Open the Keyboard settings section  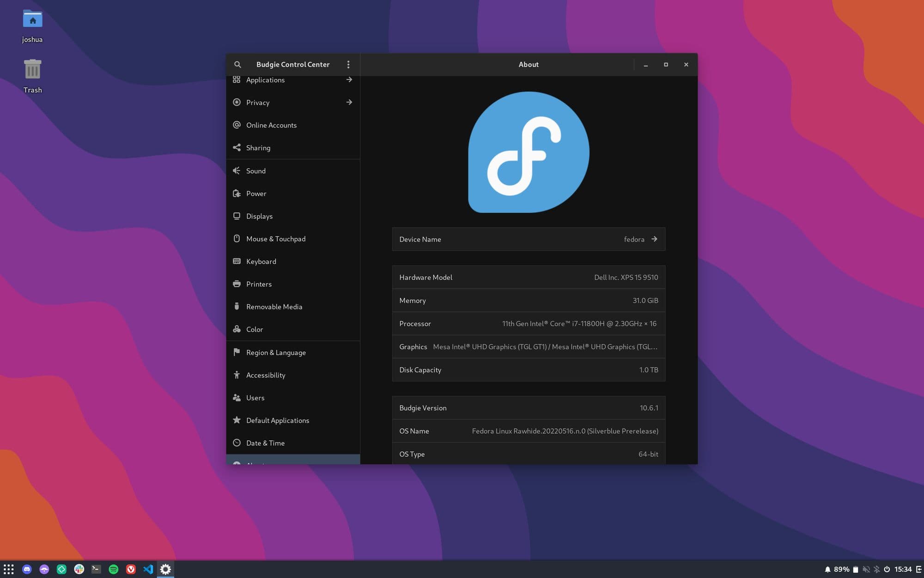point(293,262)
